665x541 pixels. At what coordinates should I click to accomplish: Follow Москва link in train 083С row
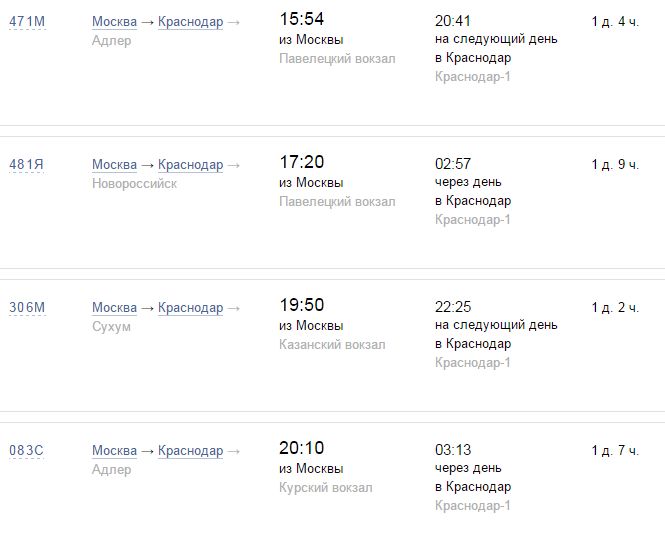coord(114,450)
